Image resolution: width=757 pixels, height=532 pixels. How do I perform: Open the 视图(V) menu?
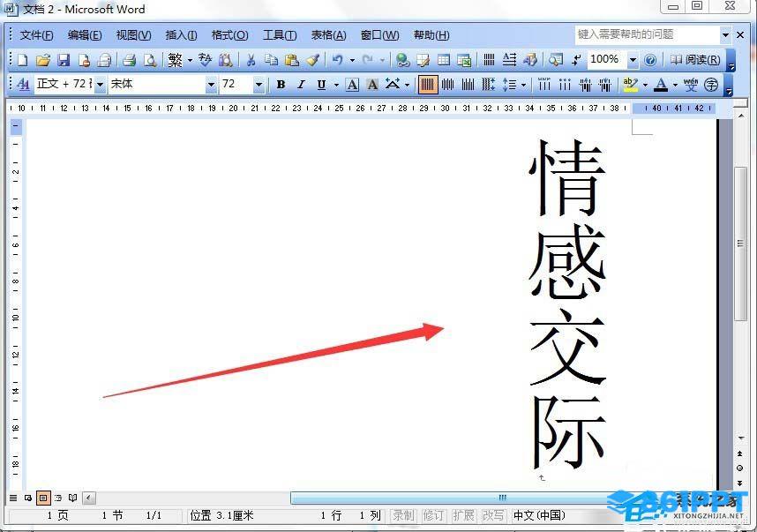(134, 35)
